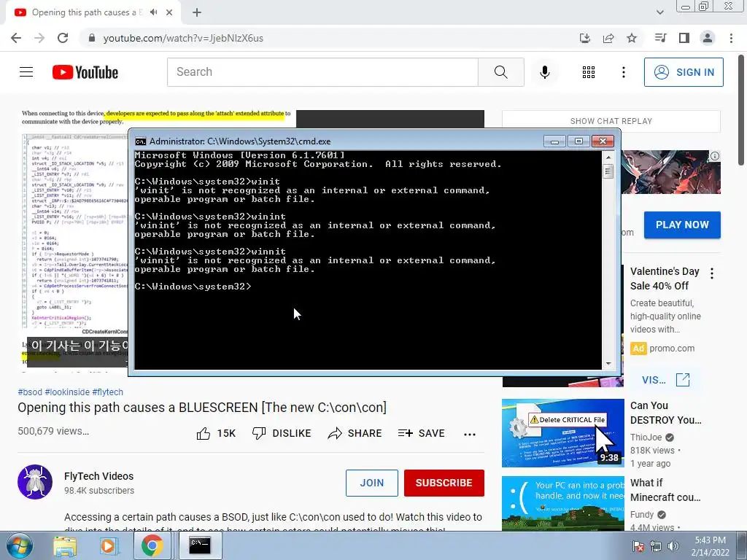747x560 pixels.
Task: Open the YouTube apps grid icon
Action: [x=589, y=72]
